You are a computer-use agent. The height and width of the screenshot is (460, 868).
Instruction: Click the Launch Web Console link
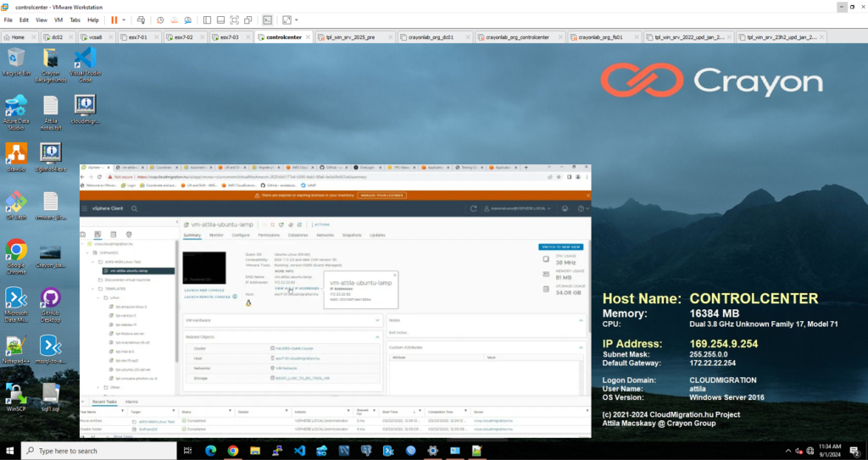click(203, 290)
